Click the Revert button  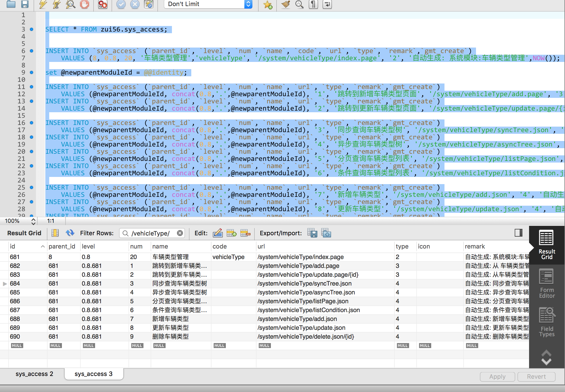pyautogui.click(x=536, y=377)
